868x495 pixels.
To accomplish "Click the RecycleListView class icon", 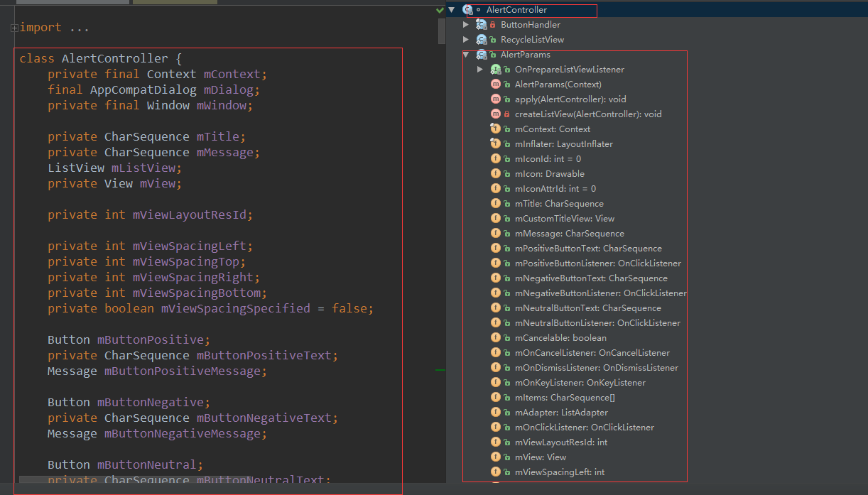I will coord(482,40).
